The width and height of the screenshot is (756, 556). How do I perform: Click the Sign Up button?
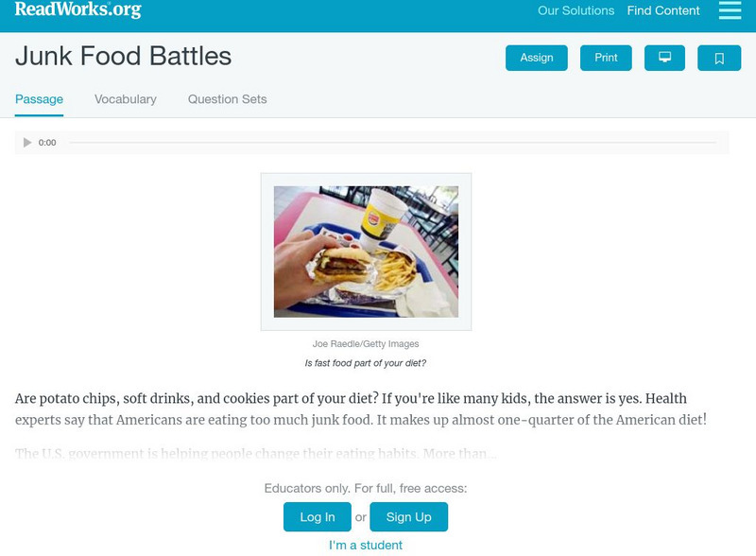pos(408,517)
